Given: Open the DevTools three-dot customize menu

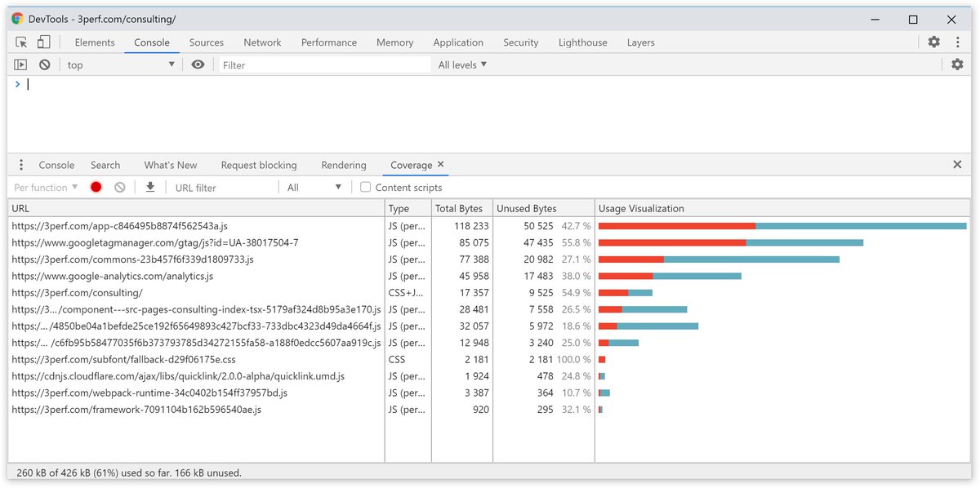Looking at the screenshot, I should click(x=957, y=42).
